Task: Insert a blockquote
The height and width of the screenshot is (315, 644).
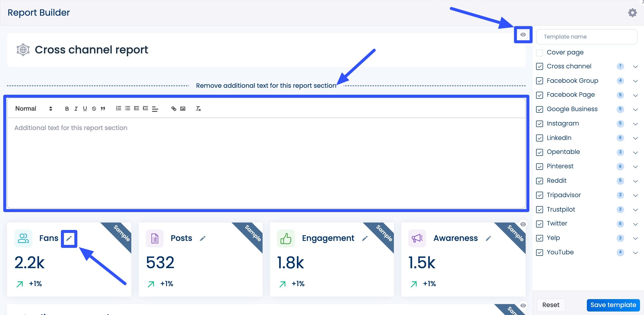Action: pos(103,108)
